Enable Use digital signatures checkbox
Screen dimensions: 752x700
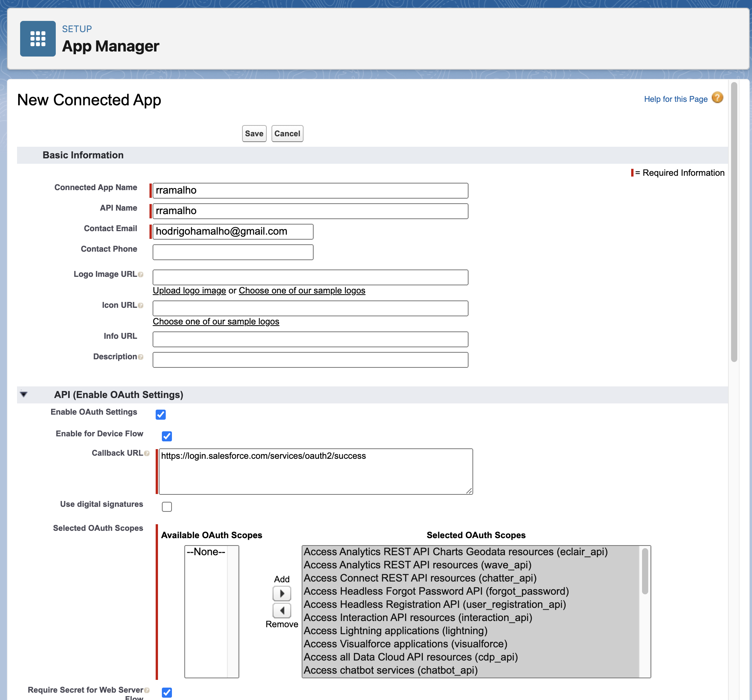pyautogui.click(x=167, y=507)
